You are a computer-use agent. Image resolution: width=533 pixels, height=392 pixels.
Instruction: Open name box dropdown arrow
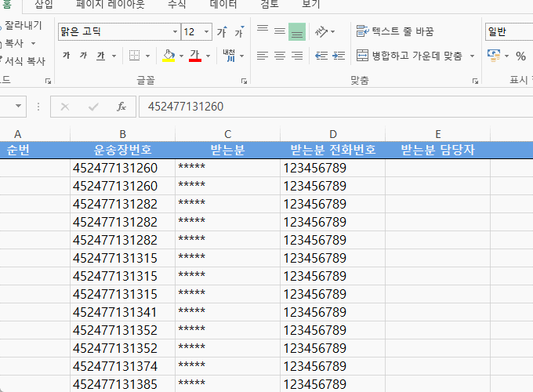pyautogui.click(x=18, y=106)
